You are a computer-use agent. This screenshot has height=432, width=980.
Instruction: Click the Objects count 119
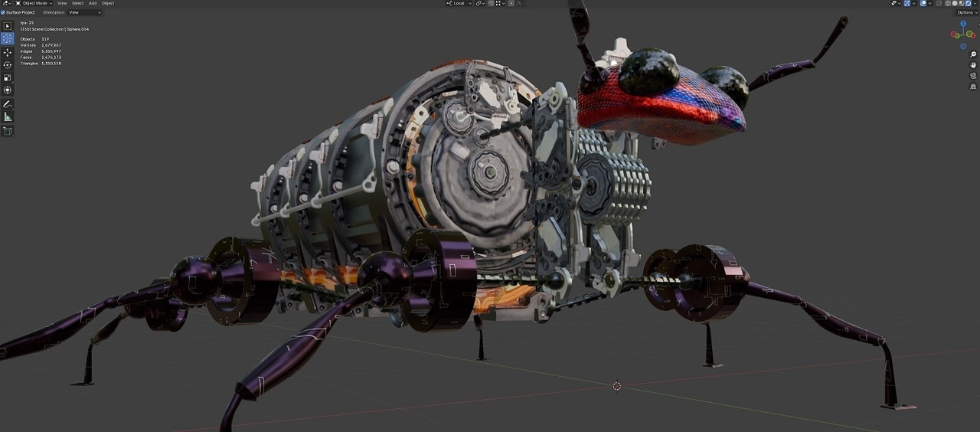point(45,39)
